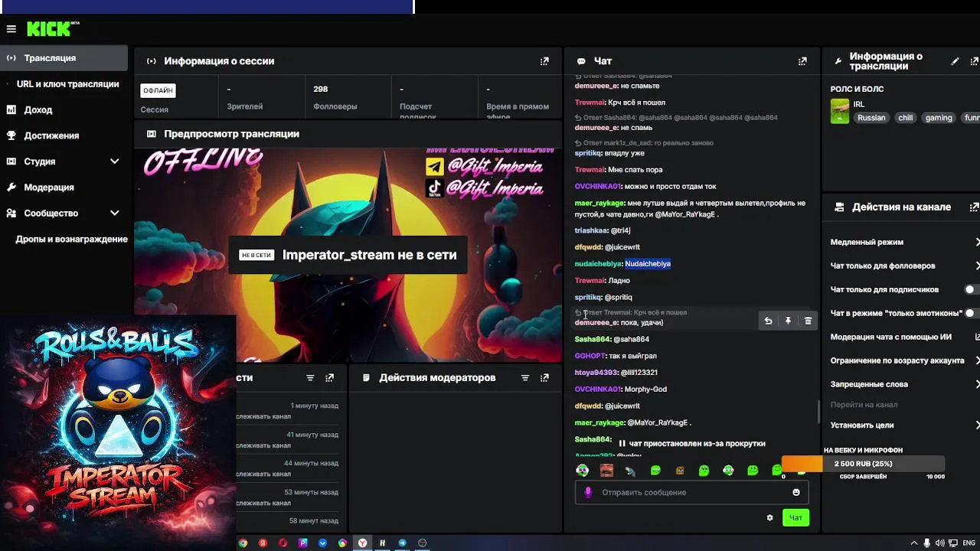Pop out the activity feed panel

point(329,378)
